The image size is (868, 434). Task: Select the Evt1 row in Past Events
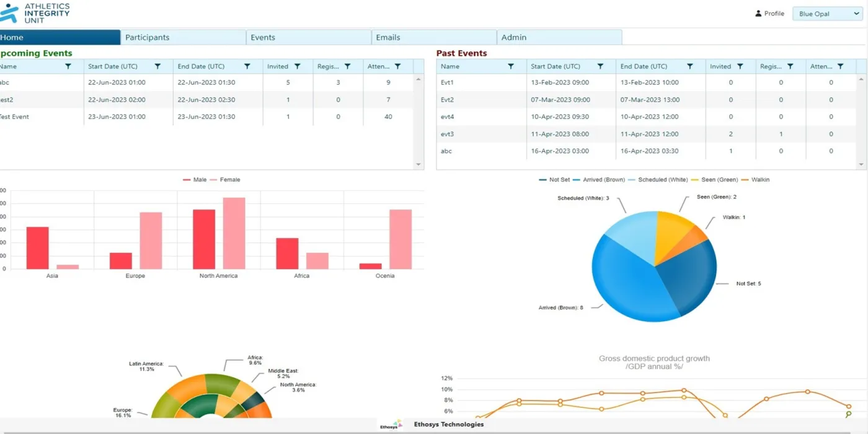click(x=647, y=82)
